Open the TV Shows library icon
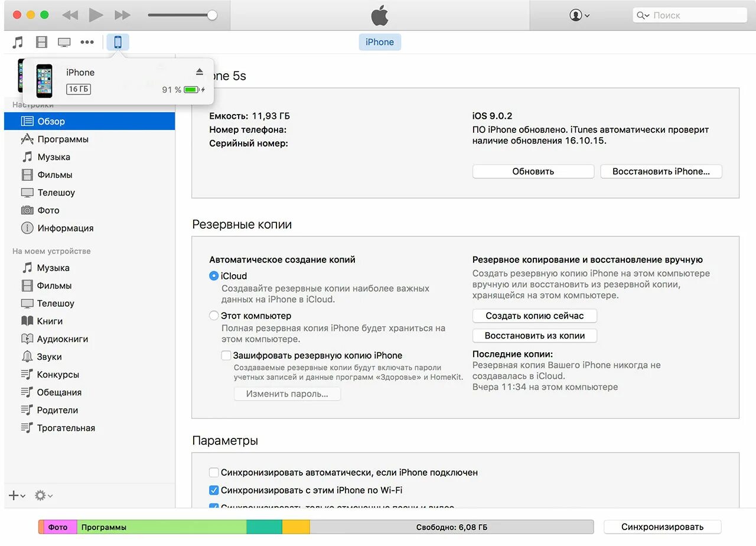The width and height of the screenshot is (756, 546). (x=64, y=42)
